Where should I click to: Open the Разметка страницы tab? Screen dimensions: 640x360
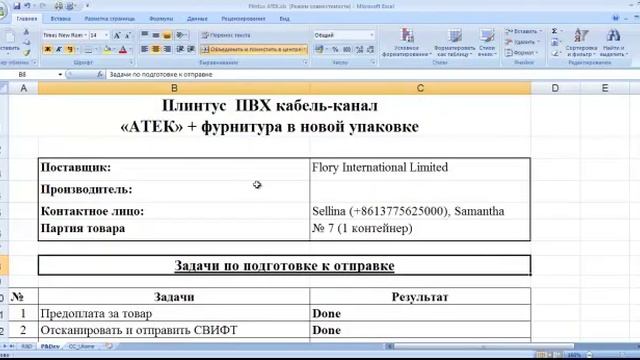pyautogui.click(x=109, y=19)
